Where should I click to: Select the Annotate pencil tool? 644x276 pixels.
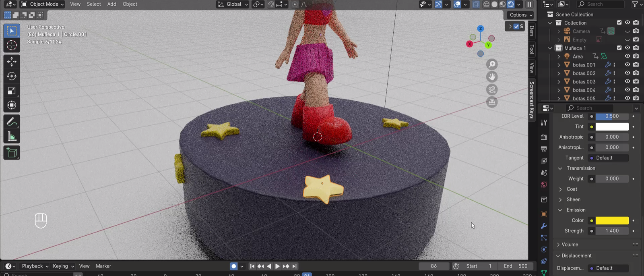coord(12,122)
